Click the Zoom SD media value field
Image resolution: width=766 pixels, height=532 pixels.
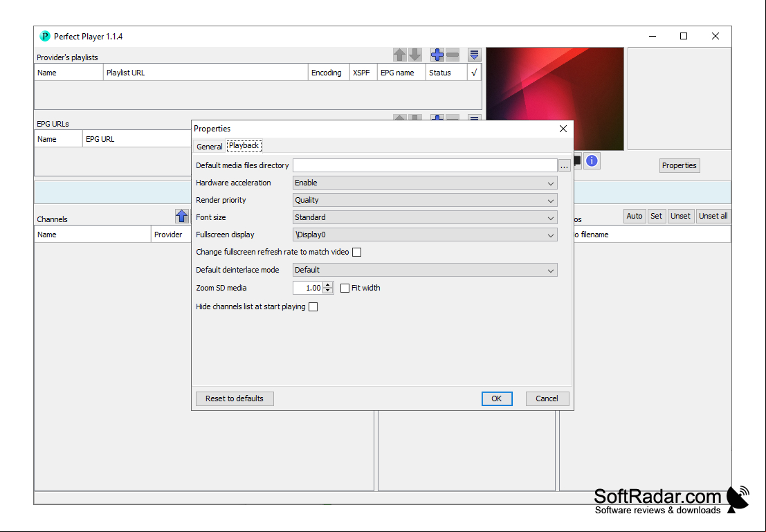tap(308, 288)
